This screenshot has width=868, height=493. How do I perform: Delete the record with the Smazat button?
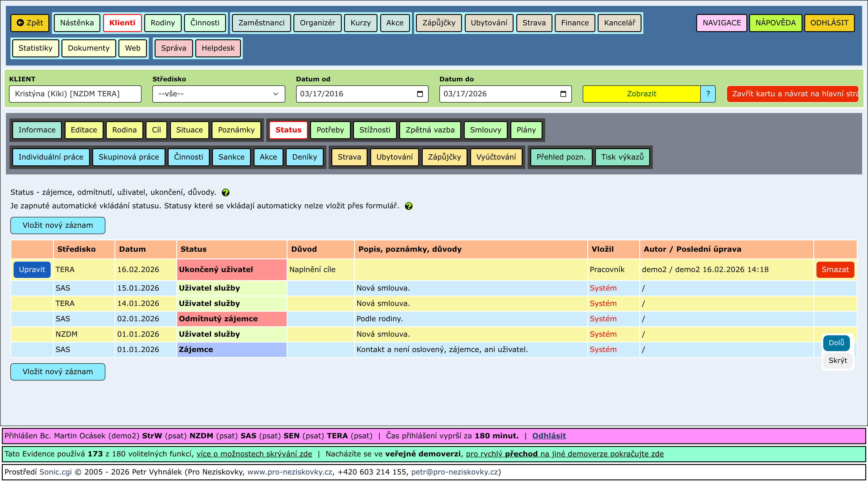(835, 270)
